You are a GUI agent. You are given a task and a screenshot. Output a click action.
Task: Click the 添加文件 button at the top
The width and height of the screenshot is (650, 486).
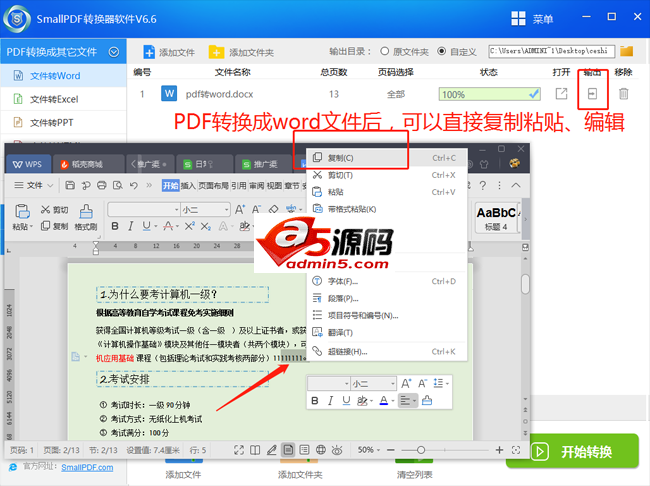169,52
